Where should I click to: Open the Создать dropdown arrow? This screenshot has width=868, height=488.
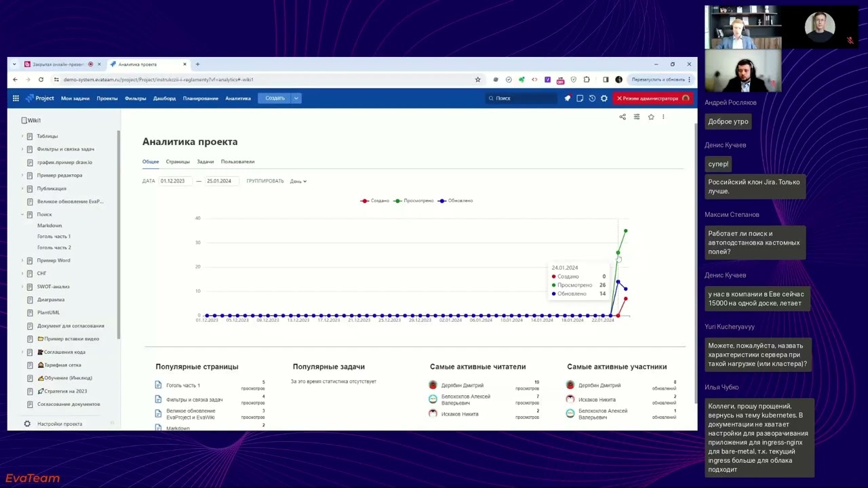[296, 98]
